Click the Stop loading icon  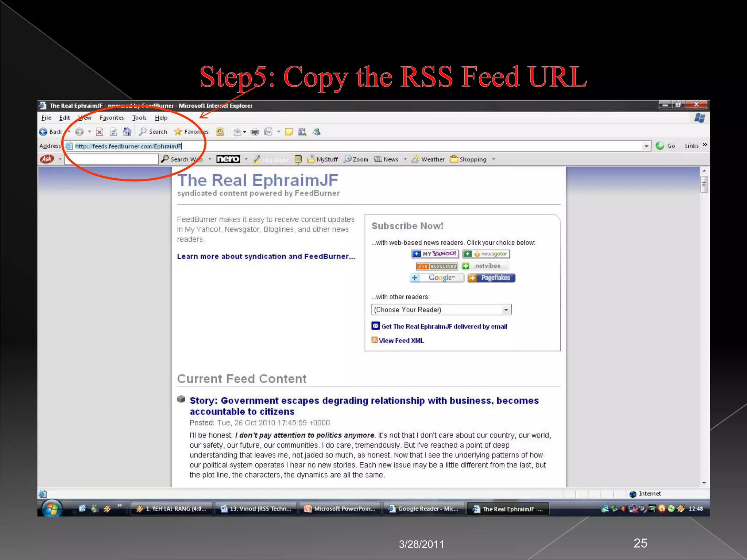100,132
